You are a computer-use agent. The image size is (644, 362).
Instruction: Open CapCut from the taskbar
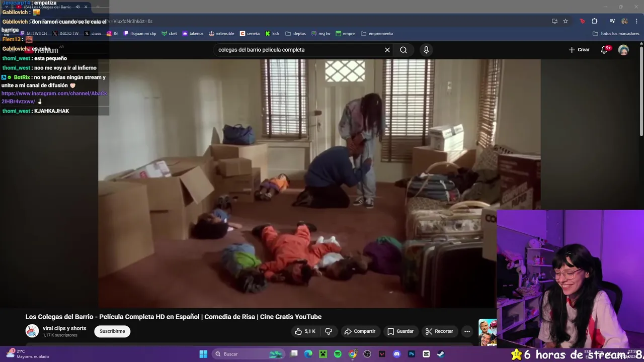(426, 354)
